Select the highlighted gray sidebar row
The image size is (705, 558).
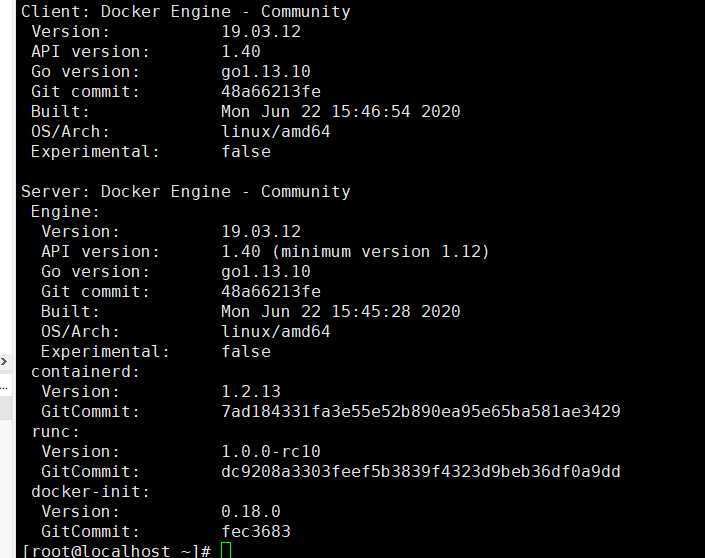(x=6, y=409)
